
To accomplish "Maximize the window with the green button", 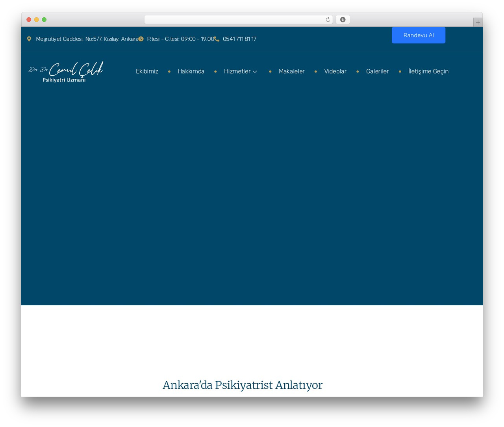I will click(44, 20).
